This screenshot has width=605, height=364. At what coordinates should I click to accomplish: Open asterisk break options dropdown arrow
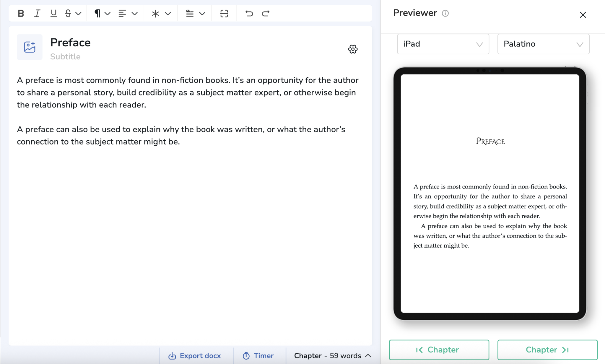168,13
